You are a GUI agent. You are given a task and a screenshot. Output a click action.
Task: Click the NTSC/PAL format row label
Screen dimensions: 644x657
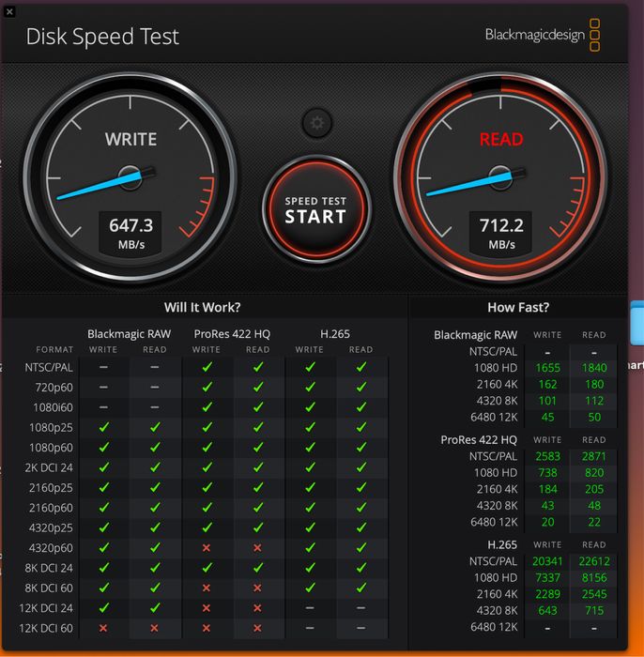click(x=49, y=368)
